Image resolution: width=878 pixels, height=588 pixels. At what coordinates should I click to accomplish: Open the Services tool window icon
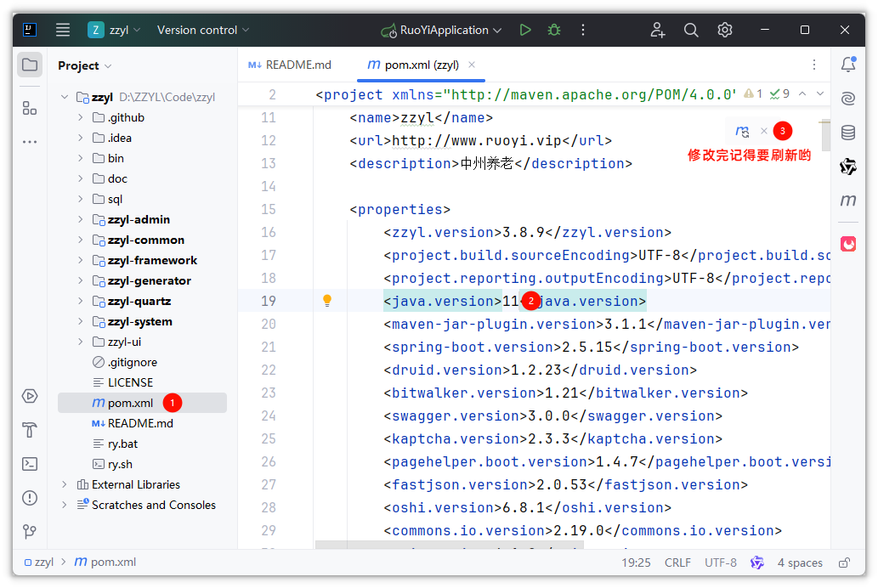point(30,396)
